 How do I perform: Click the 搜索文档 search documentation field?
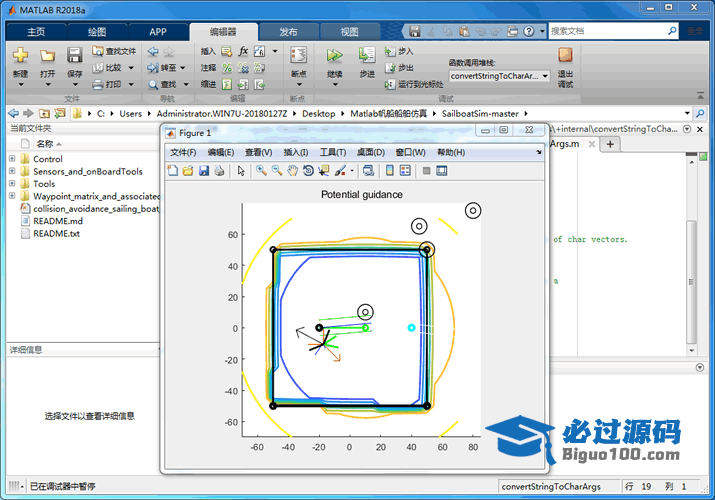coord(613,31)
